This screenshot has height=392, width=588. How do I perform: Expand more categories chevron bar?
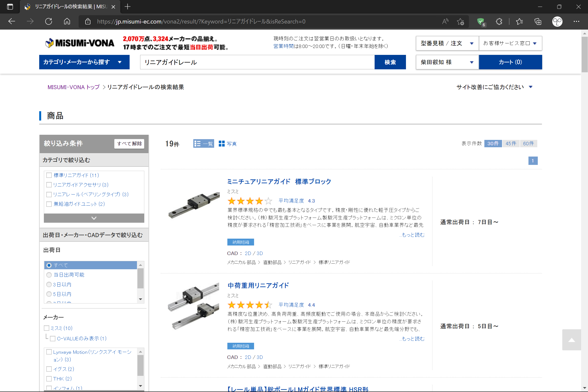(94, 218)
